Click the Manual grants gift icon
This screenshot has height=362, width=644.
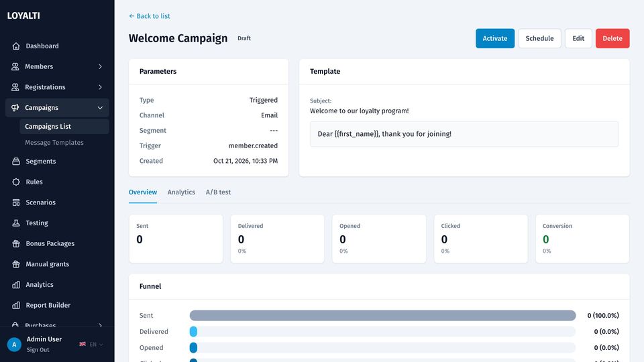tap(16, 264)
